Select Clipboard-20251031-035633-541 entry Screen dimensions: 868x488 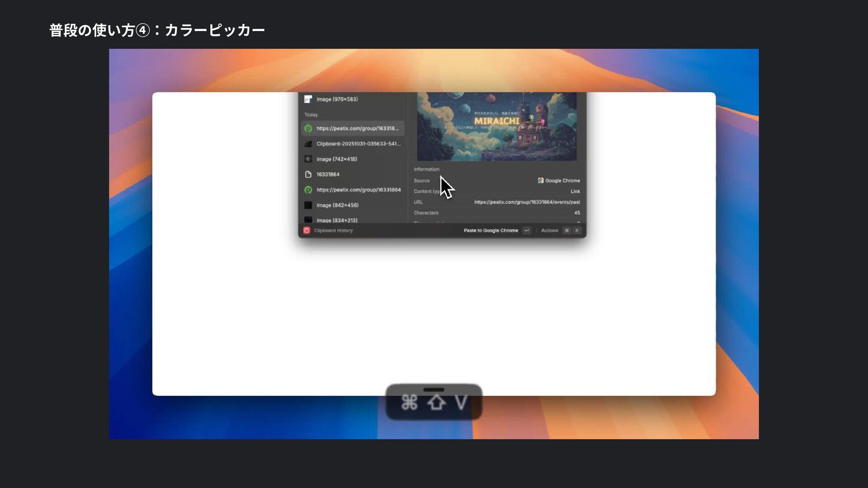point(353,144)
